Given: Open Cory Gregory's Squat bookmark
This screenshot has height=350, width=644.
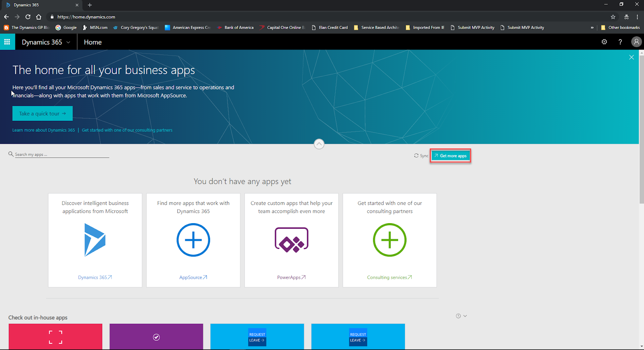Looking at the screenshot, I should click(136, 28).
